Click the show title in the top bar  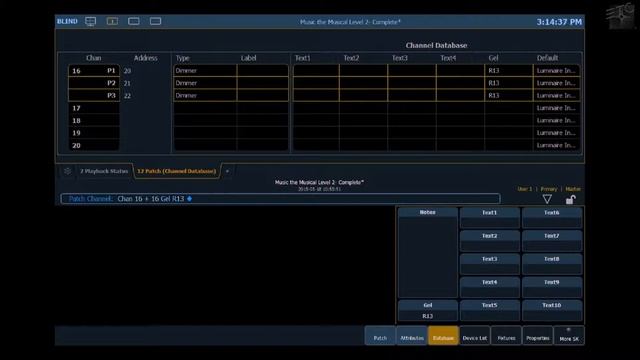coord(350,22)
